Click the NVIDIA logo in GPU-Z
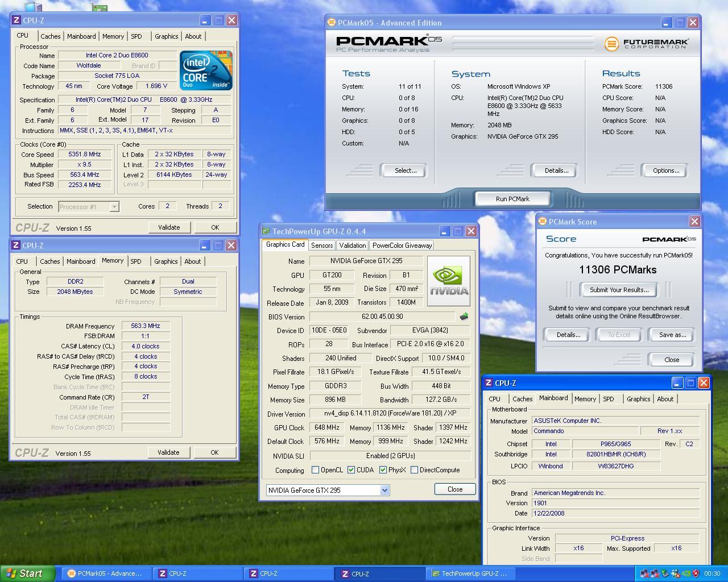 (449, 281)
